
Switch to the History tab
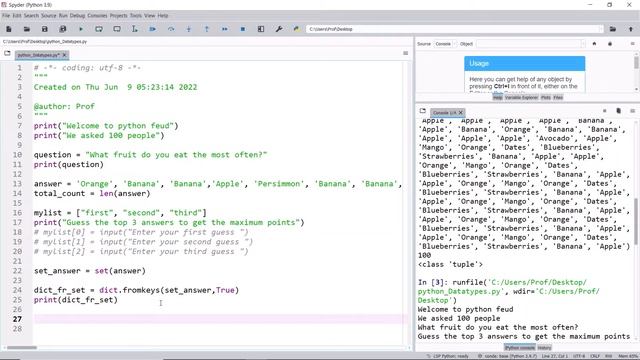click(544, 348)
